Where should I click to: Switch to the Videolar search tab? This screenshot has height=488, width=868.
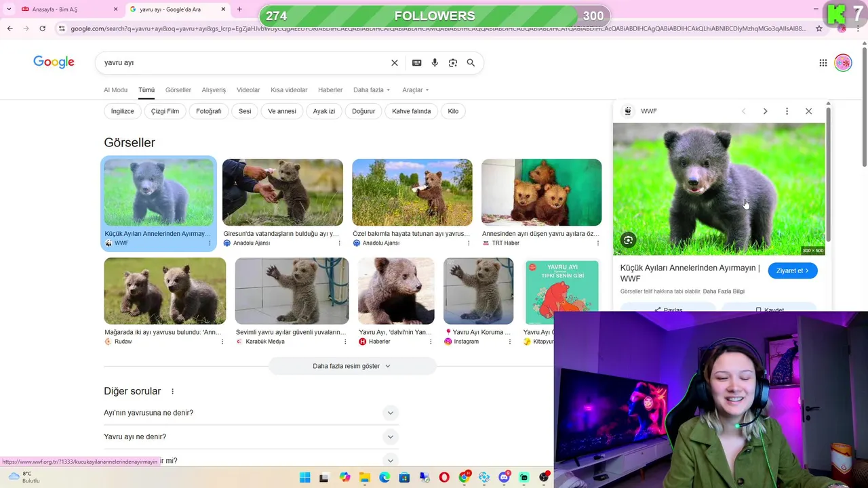[x=248, y=90]
